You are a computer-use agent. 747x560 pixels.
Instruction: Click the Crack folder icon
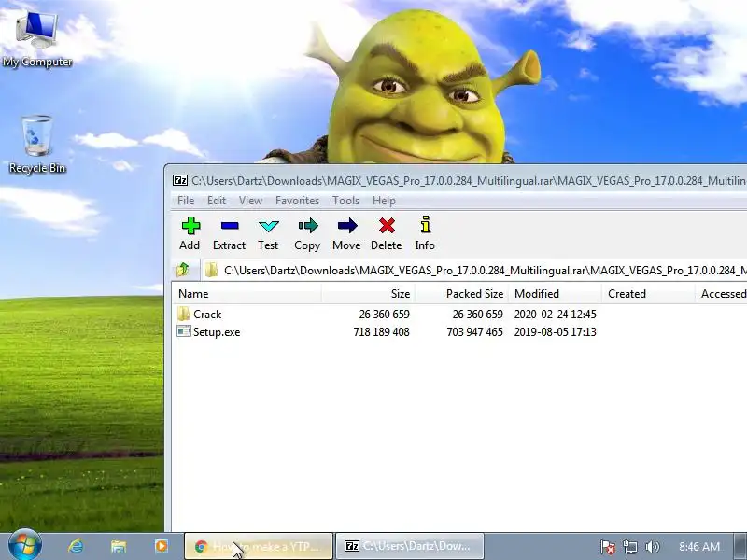(x=183, y=314)
